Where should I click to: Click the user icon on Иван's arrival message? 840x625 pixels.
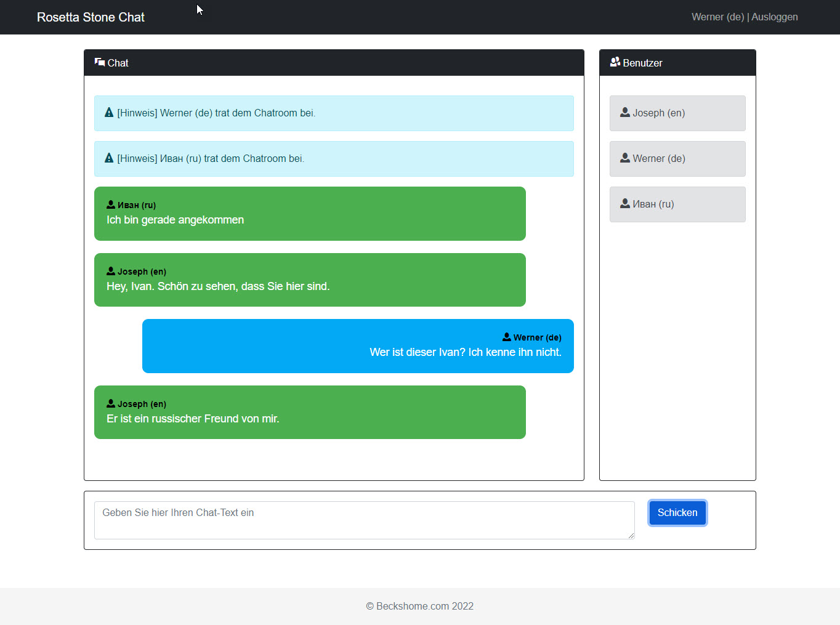111,204
